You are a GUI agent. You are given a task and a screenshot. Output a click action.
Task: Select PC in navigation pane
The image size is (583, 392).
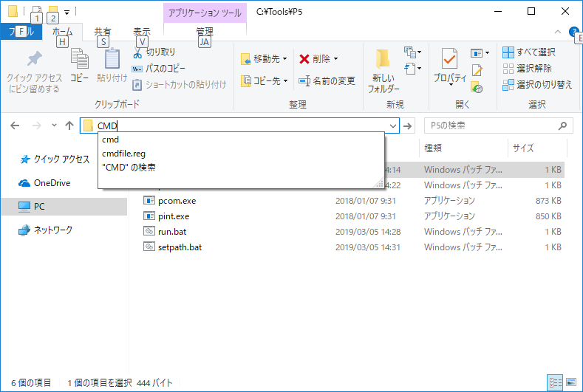(x=64, y=207)
